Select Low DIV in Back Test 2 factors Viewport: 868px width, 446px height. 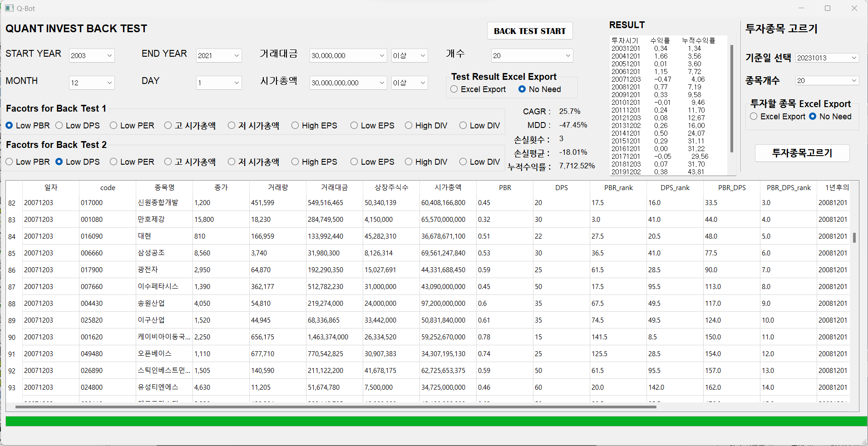480,162
